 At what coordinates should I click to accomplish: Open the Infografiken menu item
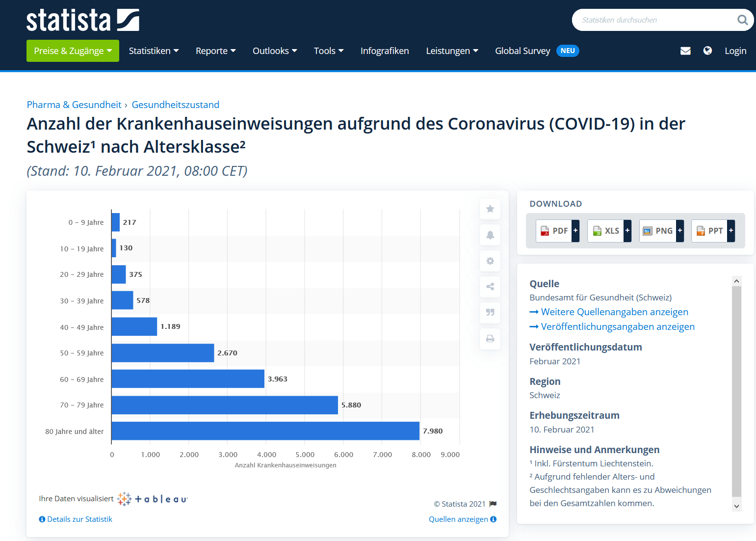(385, 51)
